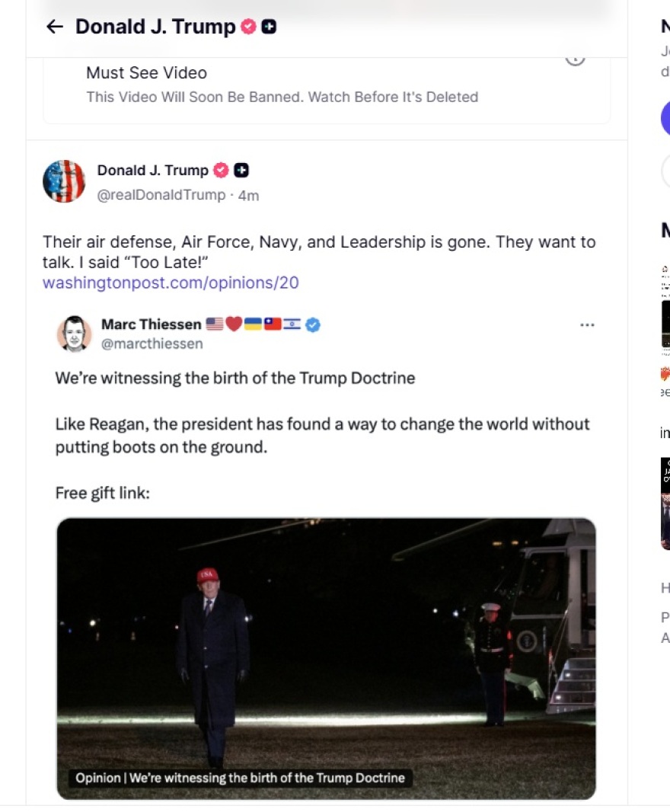
Task: Click the "Donald J. Trump" post author name
Action: click(x=152, y=171)
